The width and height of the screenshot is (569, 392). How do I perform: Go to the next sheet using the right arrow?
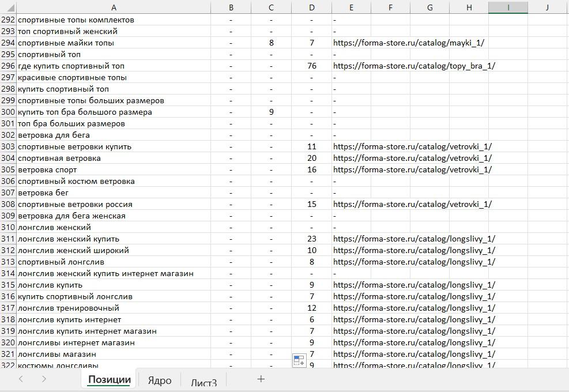44,379
